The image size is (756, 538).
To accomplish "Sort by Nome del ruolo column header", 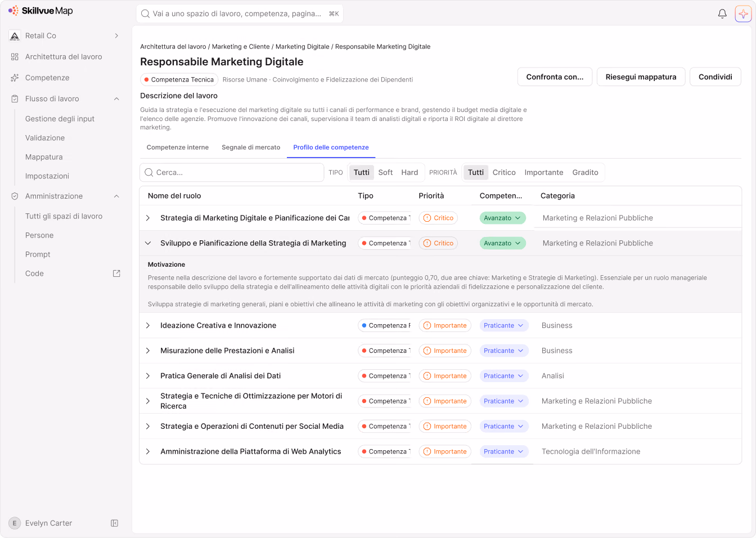I will (x=174, y=196).
